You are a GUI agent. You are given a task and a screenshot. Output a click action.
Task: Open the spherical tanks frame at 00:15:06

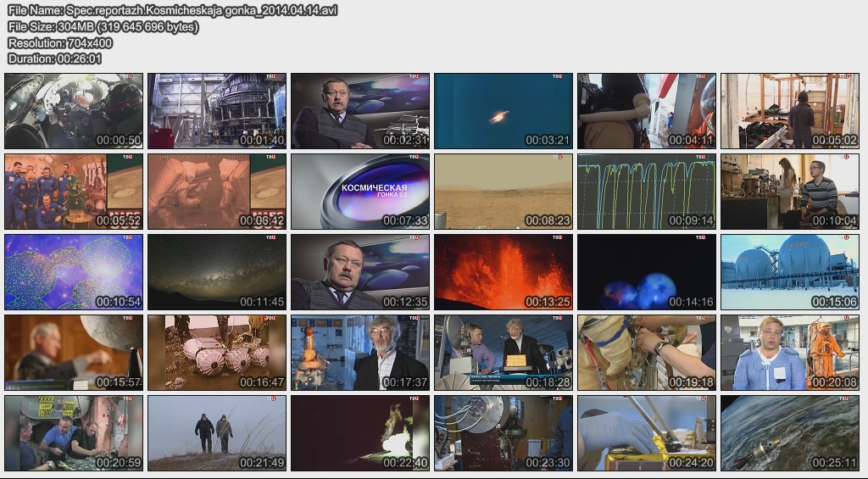coord(790,272)
